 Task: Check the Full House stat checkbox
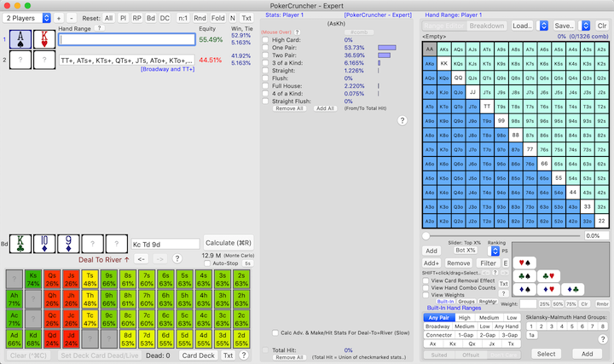[265, 86]
